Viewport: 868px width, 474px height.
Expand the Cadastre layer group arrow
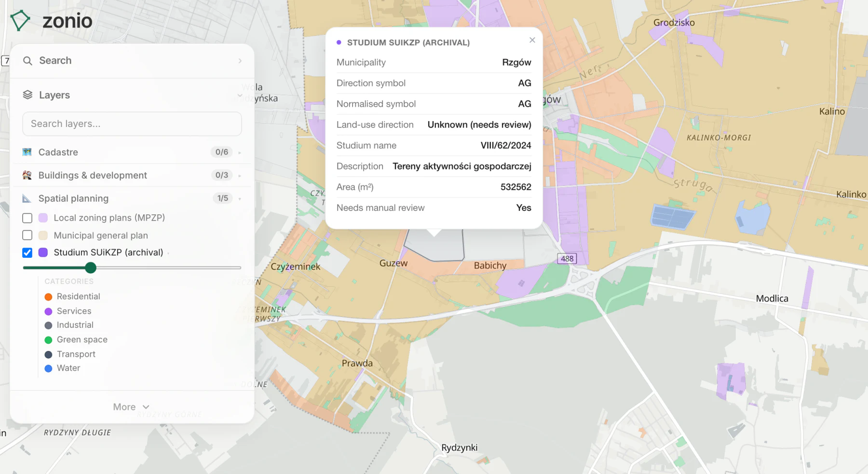coord(240,153)
